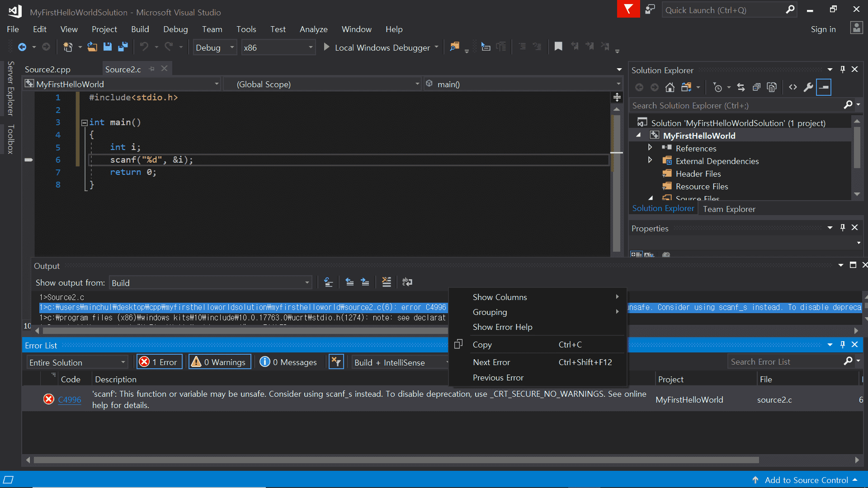868x488 pixels.
Task: Expand the References tree node
Action: (650, 148)
